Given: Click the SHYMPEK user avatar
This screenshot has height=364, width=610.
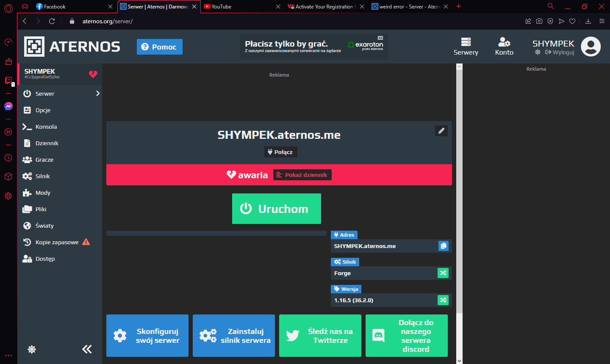Looking at the screenshot, I should pyautogui.click(x=591, y=47).
